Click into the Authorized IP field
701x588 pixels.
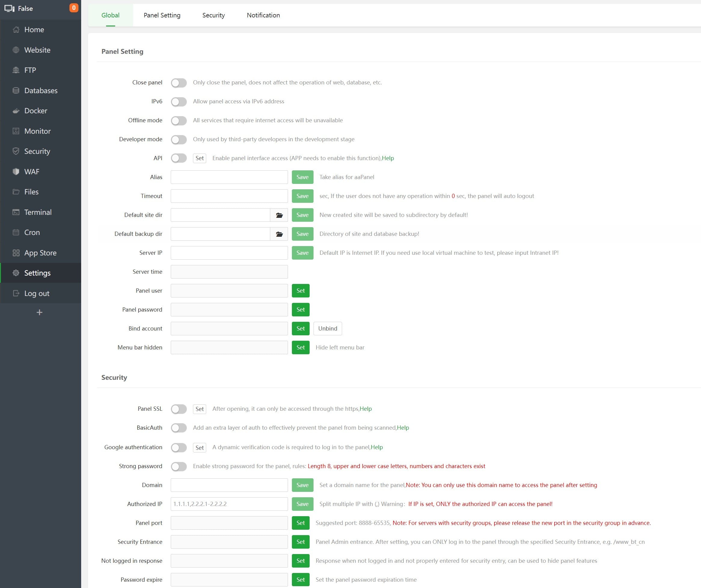coord(229,504)
